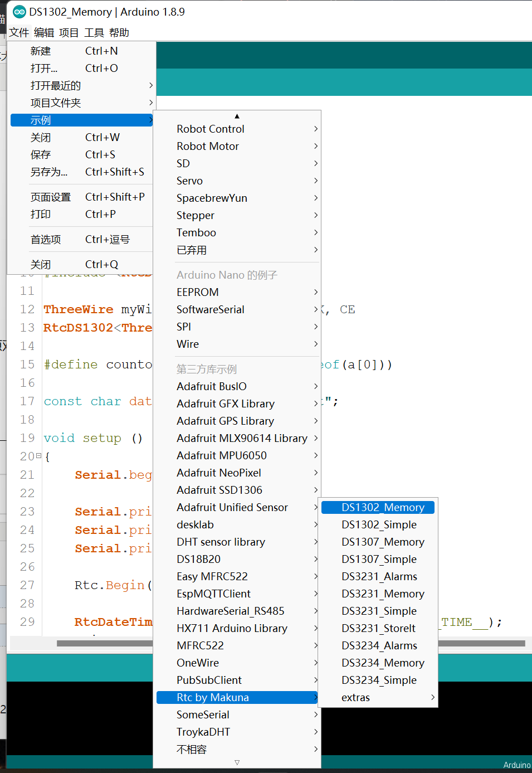Open the 项目 menu
The width and height of the screenshot is (532, 773).
tap(69, 33)
